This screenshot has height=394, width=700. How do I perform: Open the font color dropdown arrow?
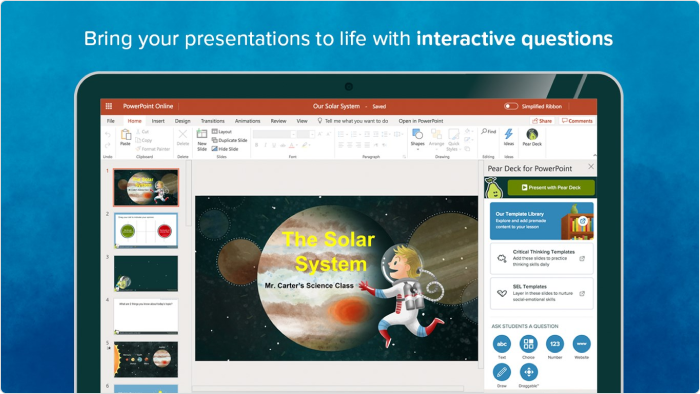pyautogui.click(x=296, y=145)
